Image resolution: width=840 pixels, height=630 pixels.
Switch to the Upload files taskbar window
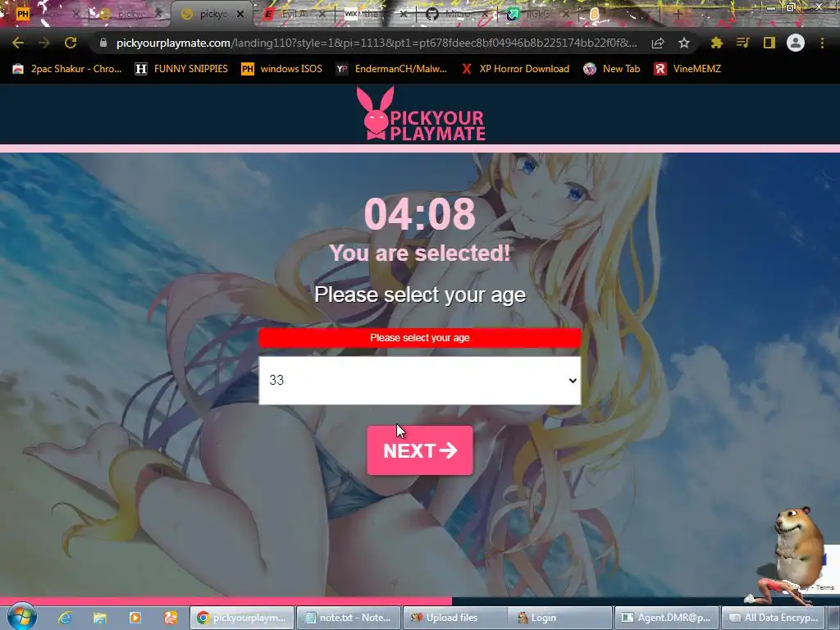click(454, 618)
